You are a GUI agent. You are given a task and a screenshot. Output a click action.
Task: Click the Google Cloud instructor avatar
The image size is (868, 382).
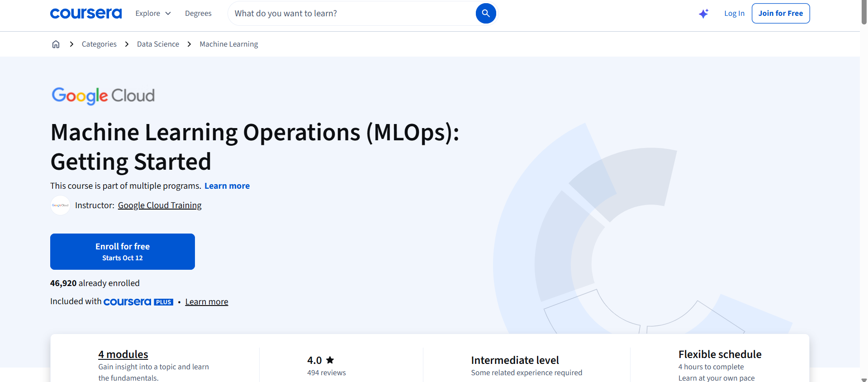coord(60,205)
